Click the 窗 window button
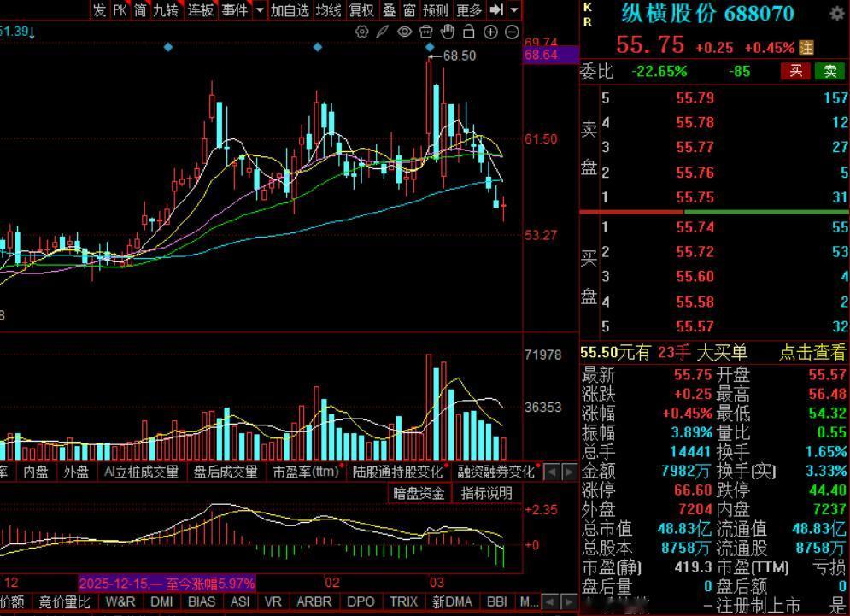This screenshot has width=850, height=616. click(409, 9)
